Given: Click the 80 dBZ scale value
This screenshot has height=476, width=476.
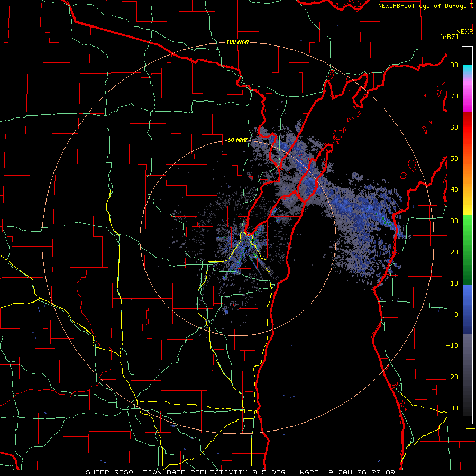Looking at the screenshot, I should tap(454, 65).
